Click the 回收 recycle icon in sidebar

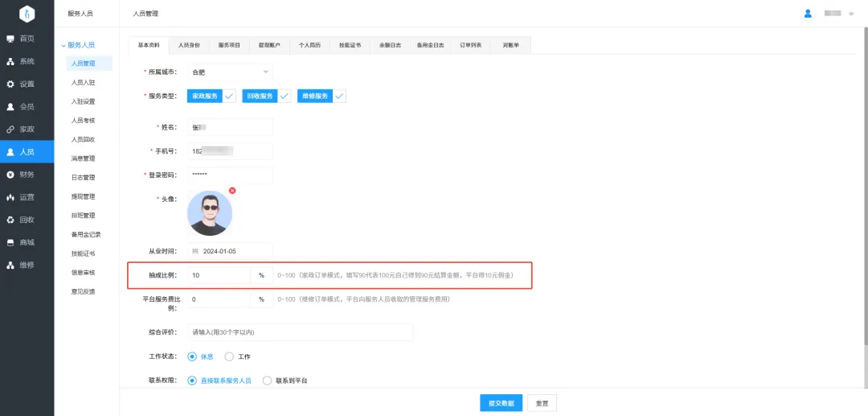[10, 220]
